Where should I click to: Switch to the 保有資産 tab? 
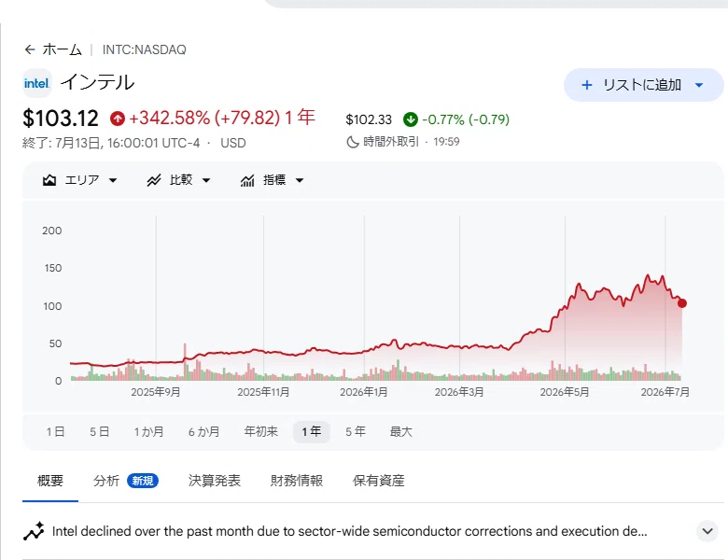click(378, 481)
